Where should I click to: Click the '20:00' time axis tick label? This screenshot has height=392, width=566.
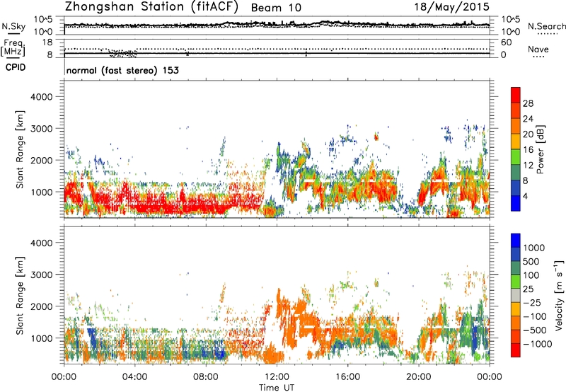(x=419, y=377)
